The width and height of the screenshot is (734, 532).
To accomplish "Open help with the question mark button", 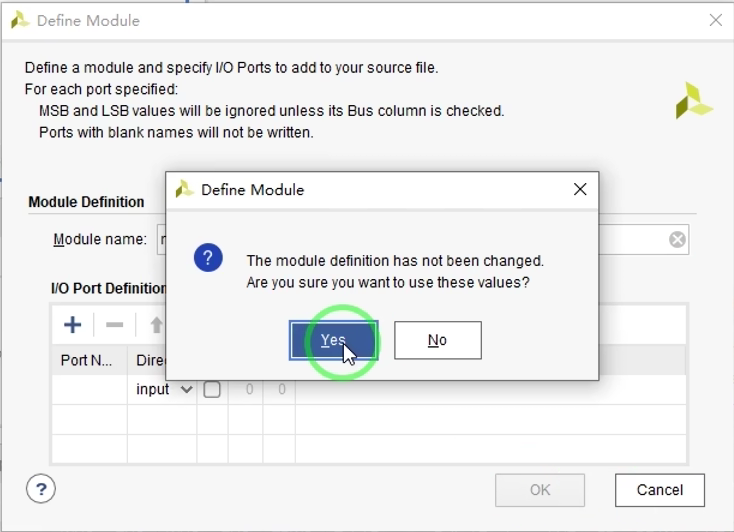I will 41,489.
